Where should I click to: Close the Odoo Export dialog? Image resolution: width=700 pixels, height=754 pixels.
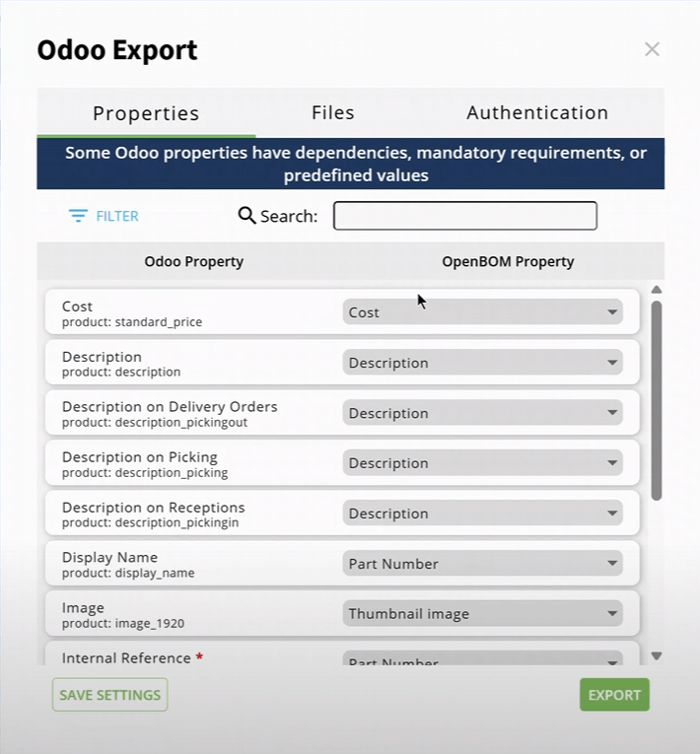[652, 49]
